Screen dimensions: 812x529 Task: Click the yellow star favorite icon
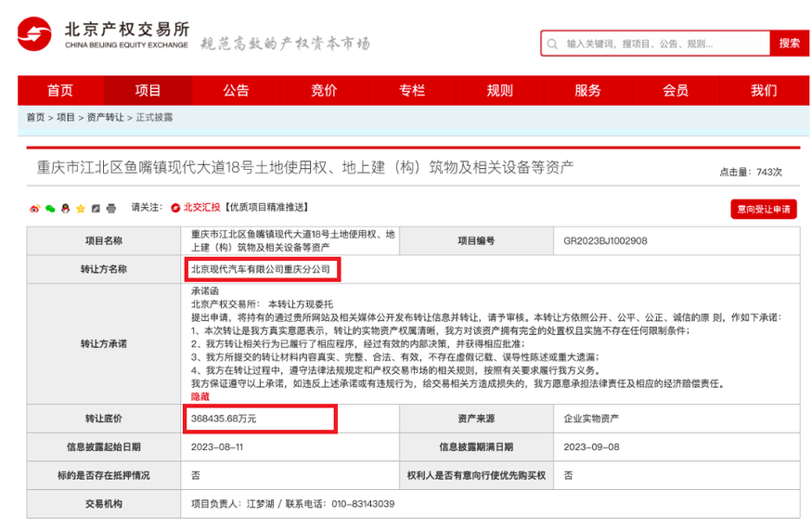pyautogui.click(x=80, y=208)
